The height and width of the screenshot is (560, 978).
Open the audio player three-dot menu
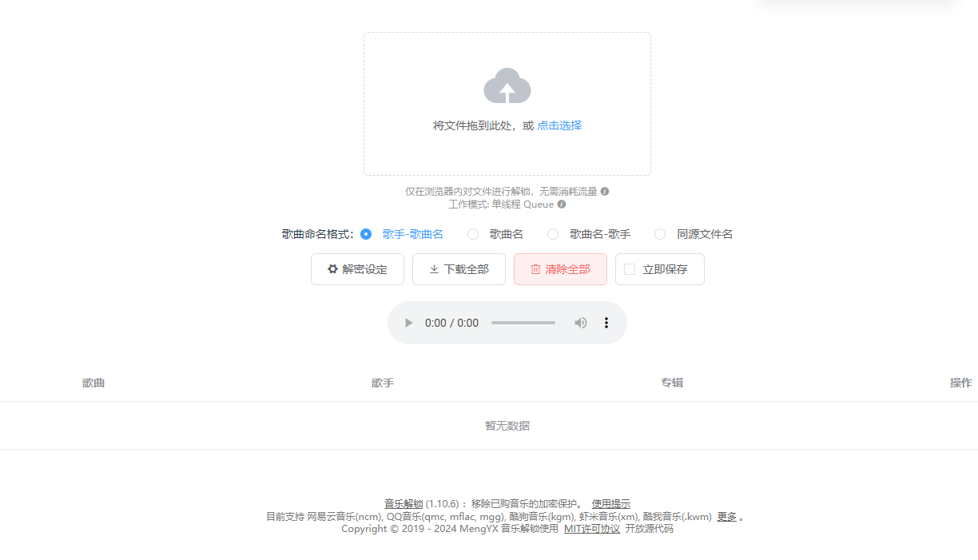(606, 323)
